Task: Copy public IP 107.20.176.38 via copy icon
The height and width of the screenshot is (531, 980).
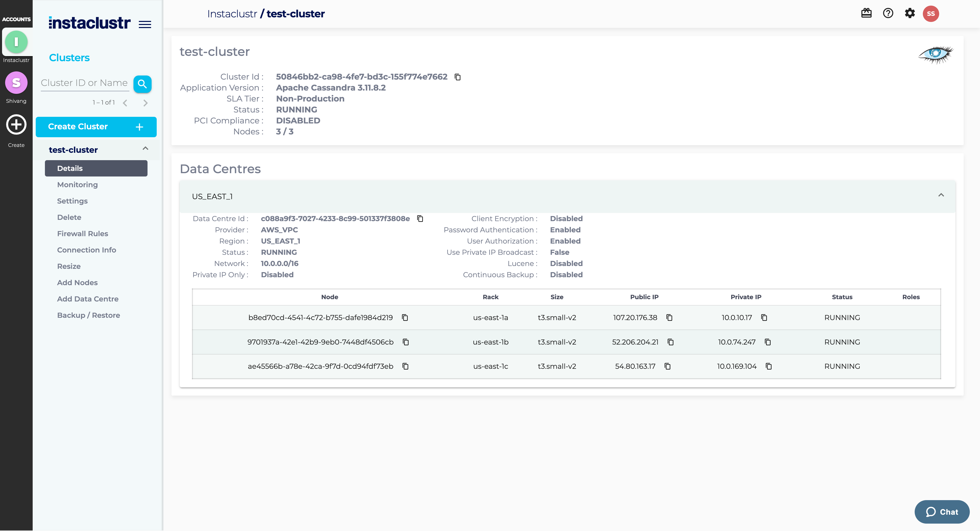Action: (x=670, y=318)
